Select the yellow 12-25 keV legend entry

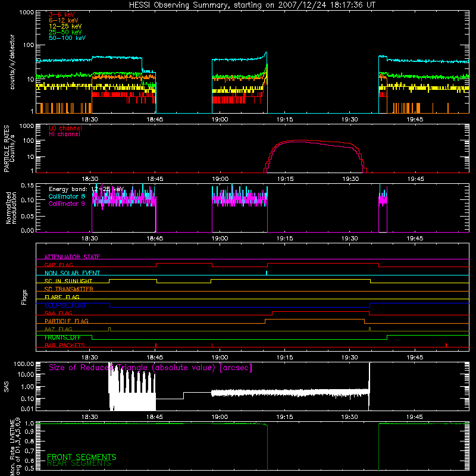[65, 26]
